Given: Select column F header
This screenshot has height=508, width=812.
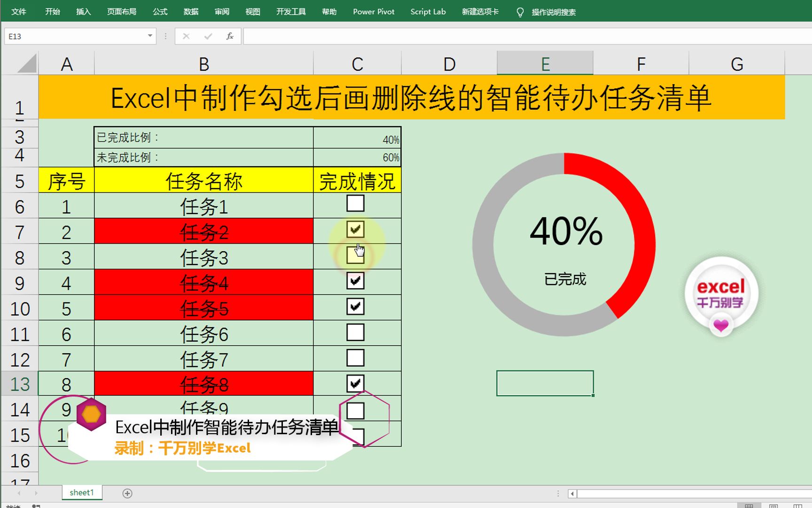Looking at the screenshot, I should (x=641, y=63).
